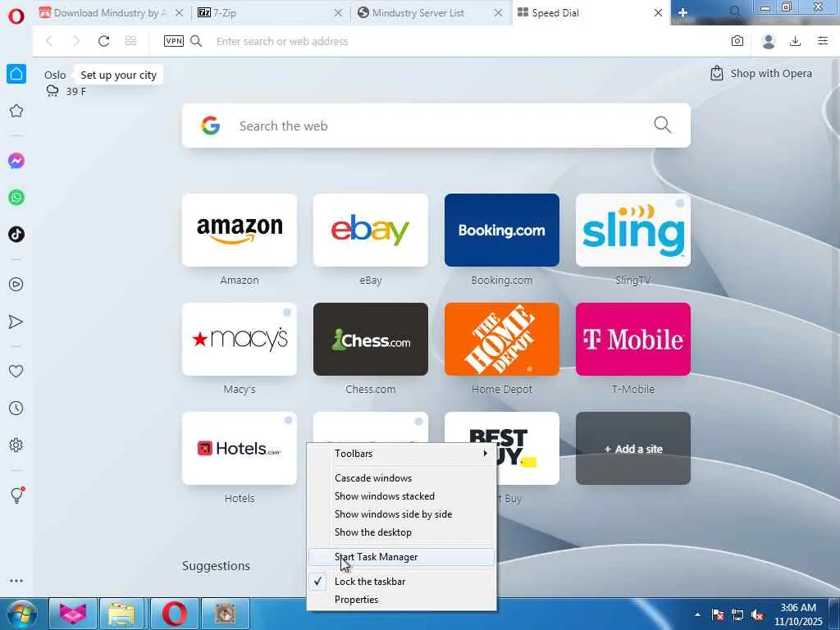Toggle the VPN badge in address bar

[174, 41]
